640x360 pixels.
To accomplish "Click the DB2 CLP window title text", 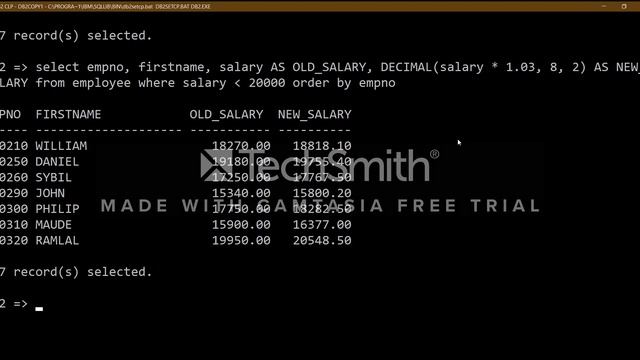I will click(105, 7).
